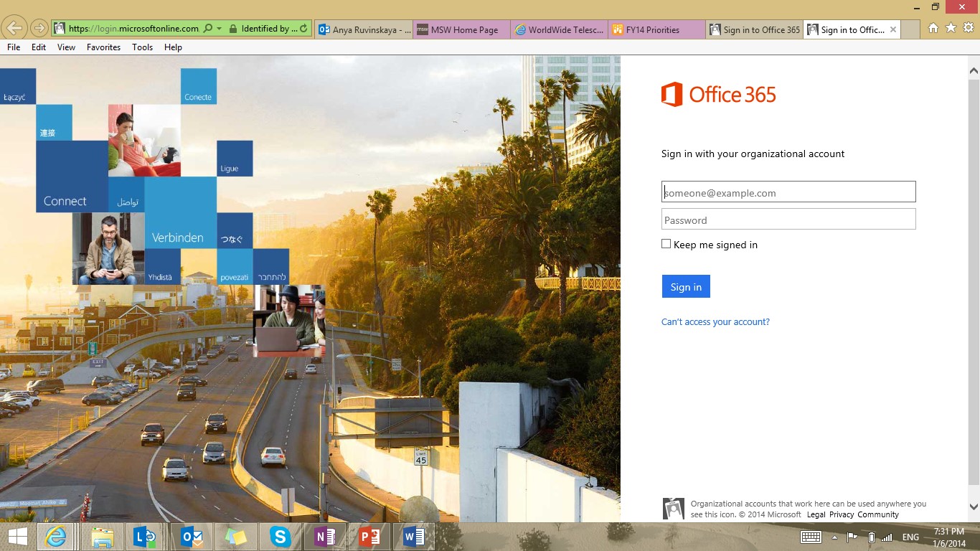Click the search magnifier in address bar

208,29
